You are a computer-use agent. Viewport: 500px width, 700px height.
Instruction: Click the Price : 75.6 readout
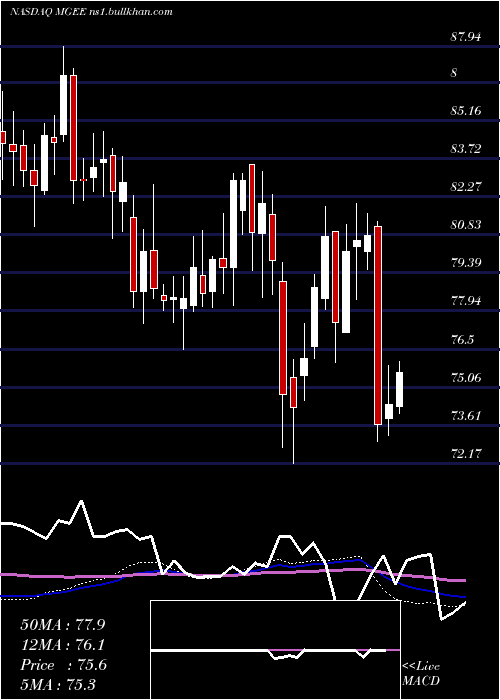(63, 665)
